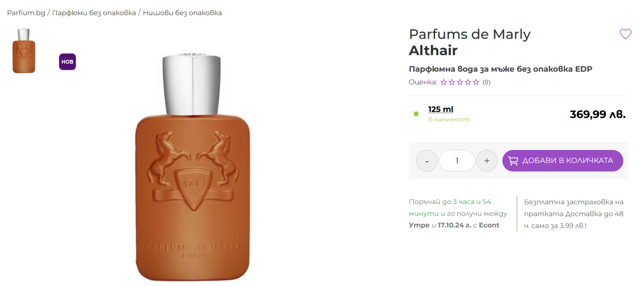Open Parfium.bg breadcrumb link
Screen dimensions: 644x287
coord(26,13)
